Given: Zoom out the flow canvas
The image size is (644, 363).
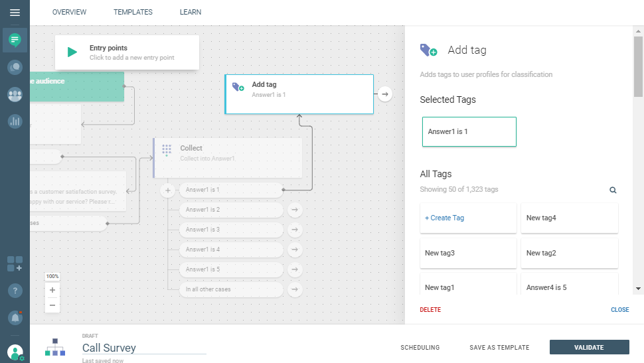Looking at the screenshot, I should [52, 305].
